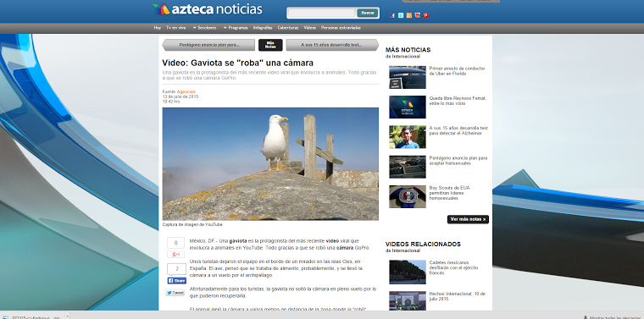644x319 pixels.
Task: Open the Tv en vivo menu
Action: (x=175, y=28)
